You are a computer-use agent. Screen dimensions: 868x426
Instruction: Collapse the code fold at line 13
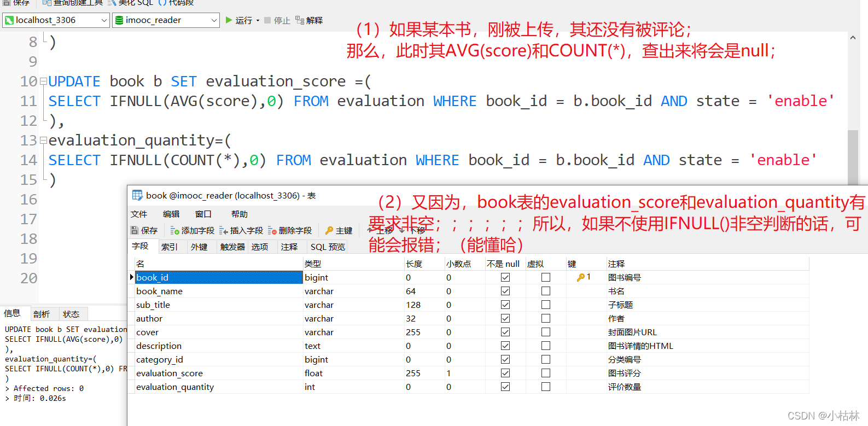pos(43,141)
